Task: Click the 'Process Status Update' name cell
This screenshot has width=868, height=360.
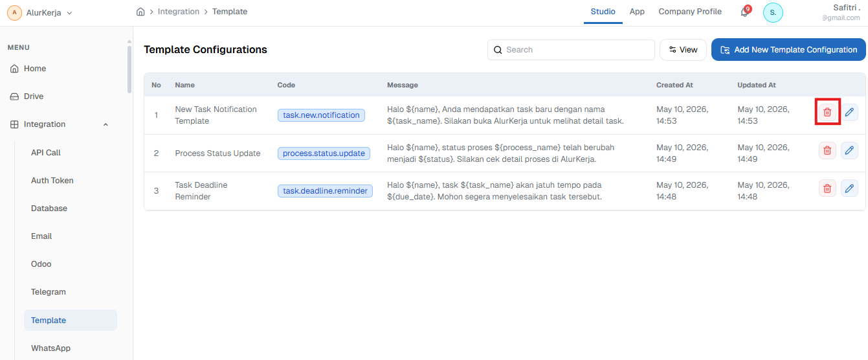Action: pyautogui.click(x=217, y=153)
